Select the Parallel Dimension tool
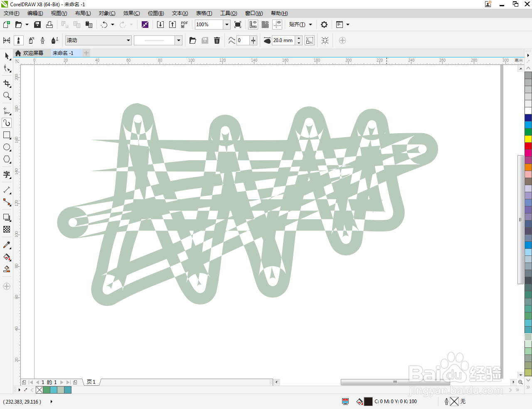The height and width of the screenshot is (409, 532). pyautogui.click(x=7, y=190)
